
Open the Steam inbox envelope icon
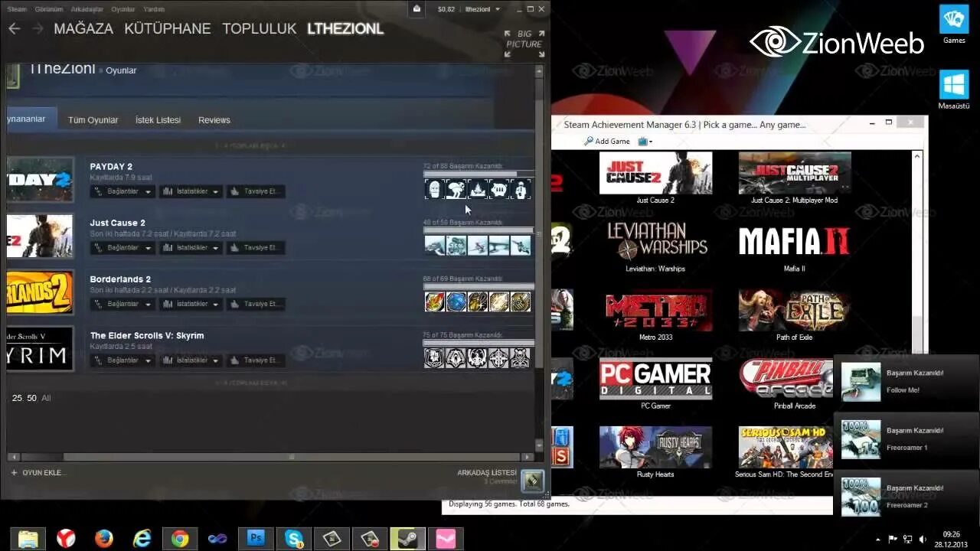point(416,9)
